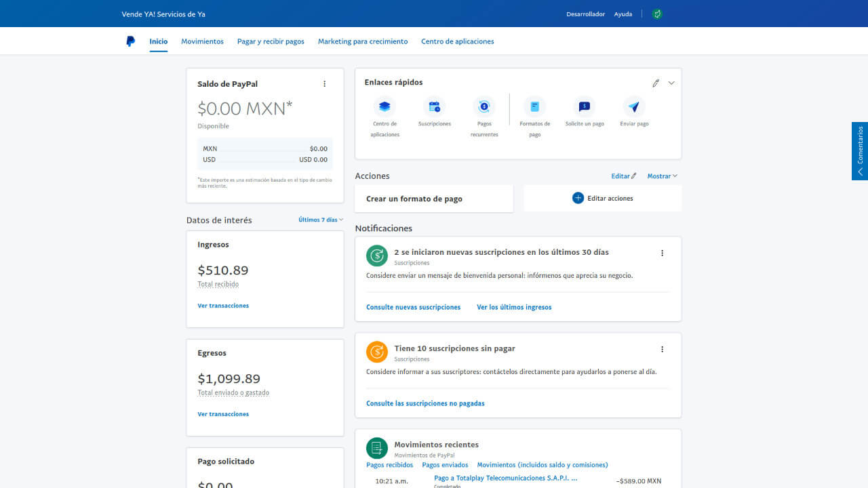Click the PayPal logo icon
868x488 pixels.
(x=131, y=41)
